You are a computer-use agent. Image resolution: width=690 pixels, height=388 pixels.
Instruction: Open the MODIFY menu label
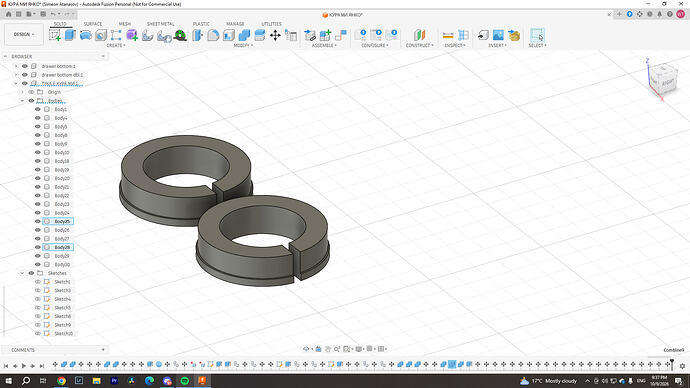(243, 45)
